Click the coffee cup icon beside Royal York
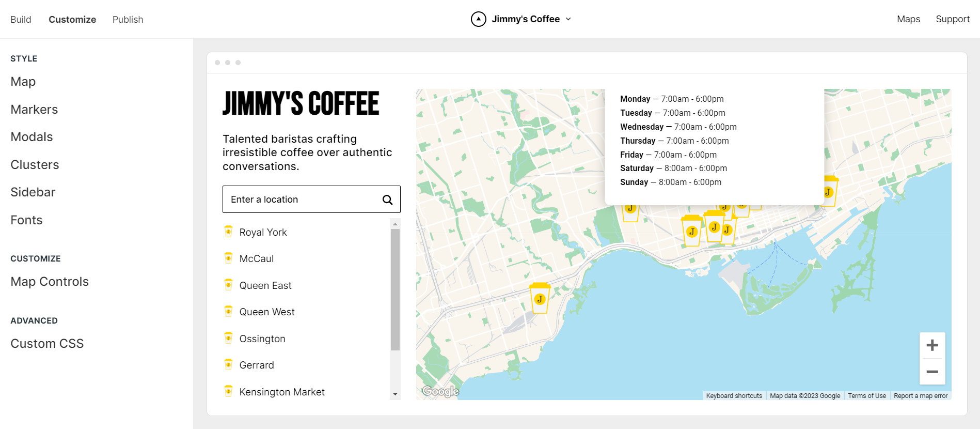Image resolution: width=980 pixels, height=429 pixels. [x=228, y=232]
